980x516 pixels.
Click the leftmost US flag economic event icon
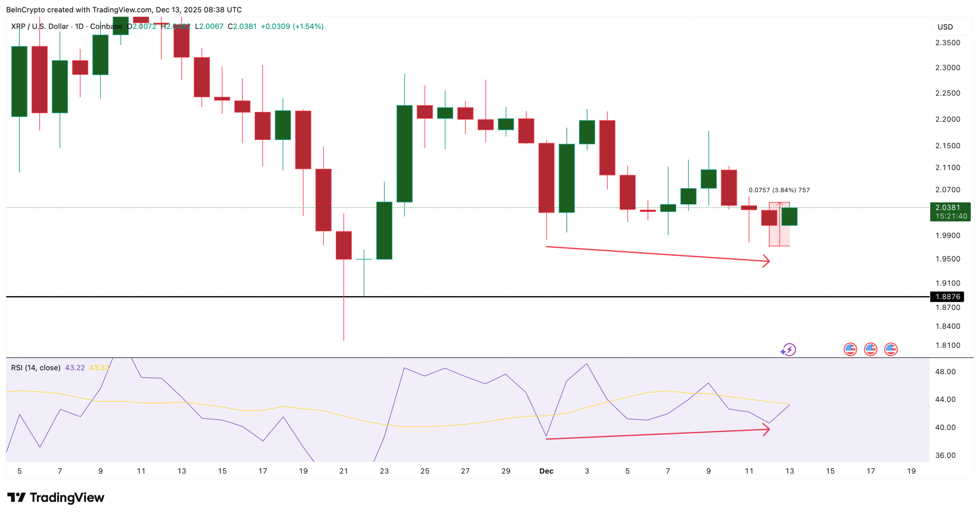click(850, 349)
